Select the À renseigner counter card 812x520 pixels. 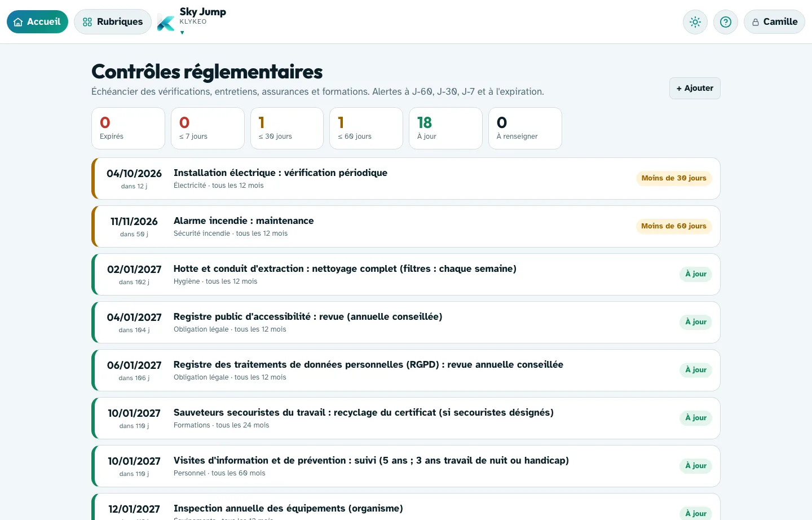coord(525,129)
